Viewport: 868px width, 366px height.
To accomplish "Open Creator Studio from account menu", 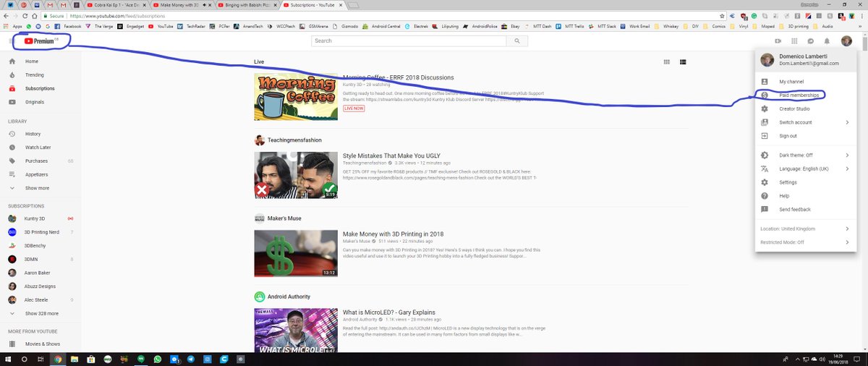I will [x=805, y=108].
